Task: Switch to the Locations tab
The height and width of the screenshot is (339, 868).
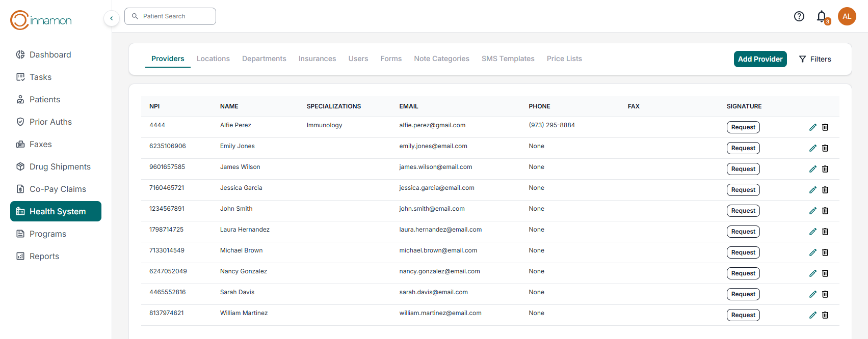Action: [x=213, y=59]
